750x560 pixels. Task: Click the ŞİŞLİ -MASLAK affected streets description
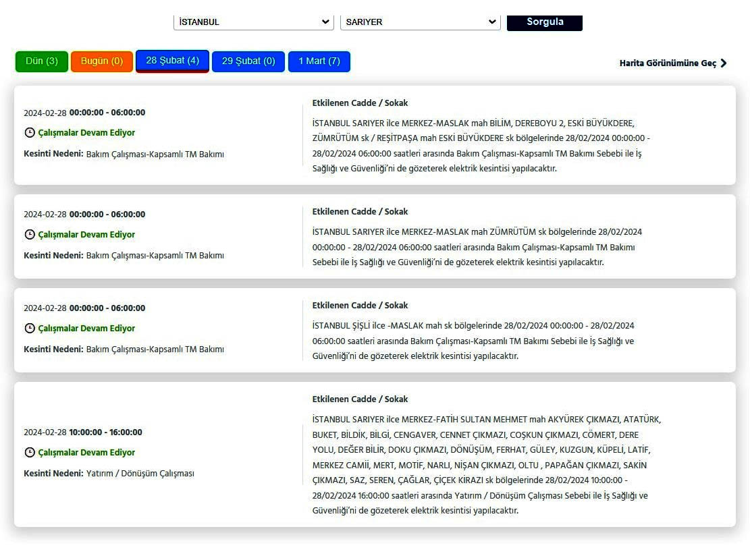473,341
